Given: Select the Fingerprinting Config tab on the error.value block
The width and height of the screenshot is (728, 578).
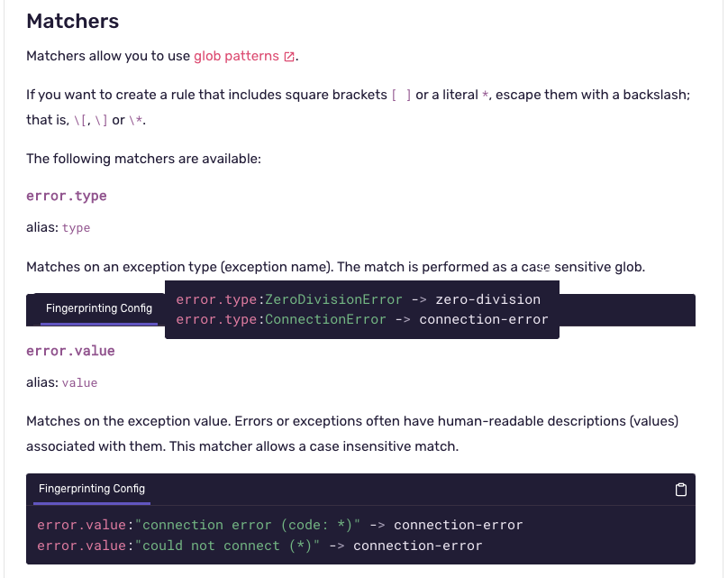Looking at the screenshot, I should tap(91, 489).
